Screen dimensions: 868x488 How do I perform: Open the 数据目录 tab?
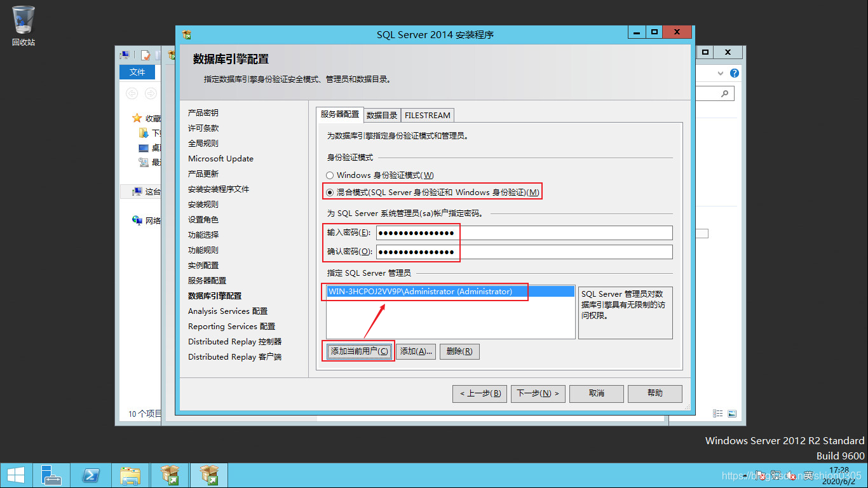(382, 115)
